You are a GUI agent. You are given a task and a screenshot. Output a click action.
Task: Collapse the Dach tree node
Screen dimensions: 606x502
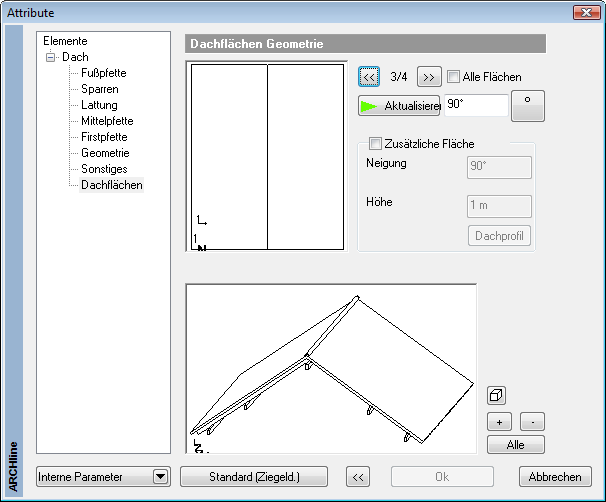[x=48, y=58]
